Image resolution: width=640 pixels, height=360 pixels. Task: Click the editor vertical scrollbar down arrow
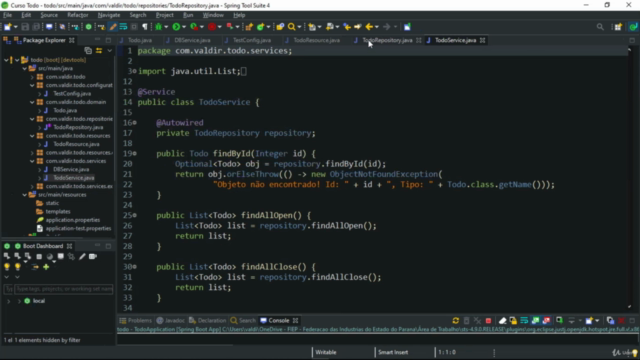[629, 307]
